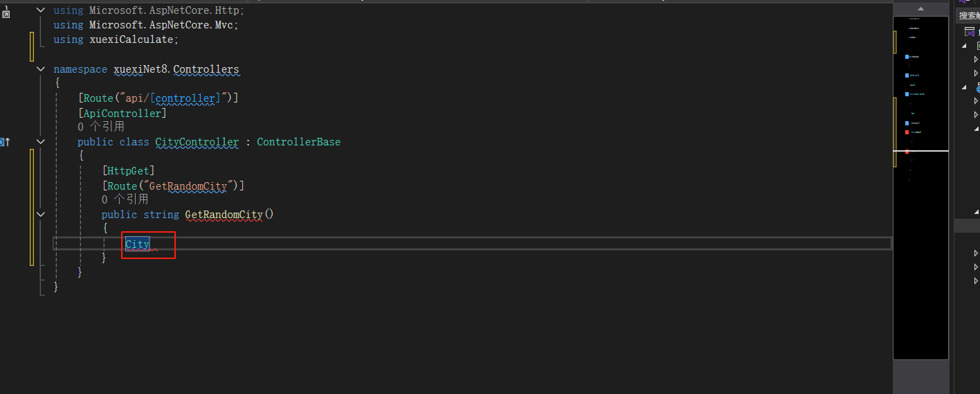Collapse the GetRandomCity method body
The width and height of the screenshot is (980, 394).
tap(41, 215)
